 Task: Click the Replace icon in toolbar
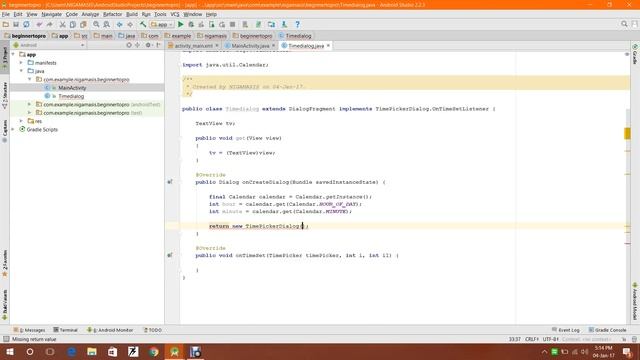(x=107, y=24)
